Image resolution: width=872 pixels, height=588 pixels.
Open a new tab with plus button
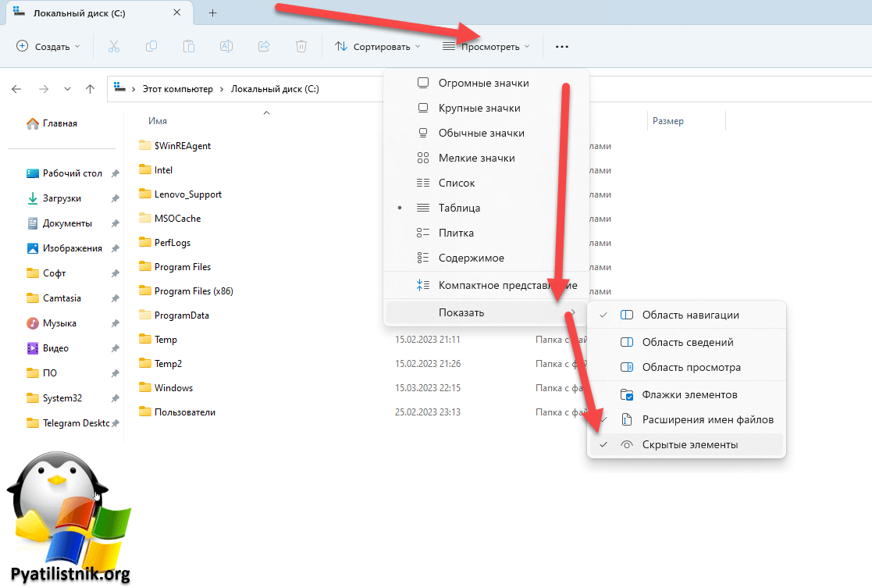point(213,13)
